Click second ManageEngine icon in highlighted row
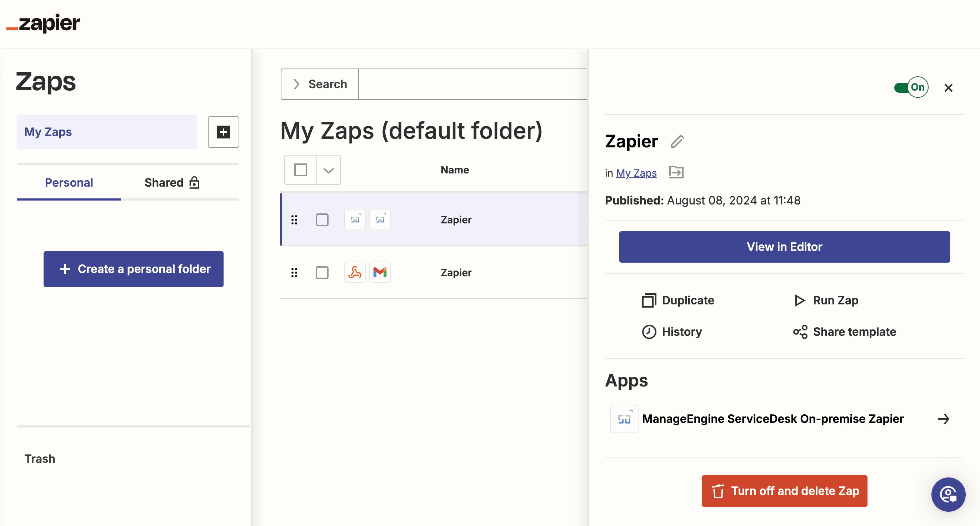Viewport: 980px width, 526px height. pos(380,219)
